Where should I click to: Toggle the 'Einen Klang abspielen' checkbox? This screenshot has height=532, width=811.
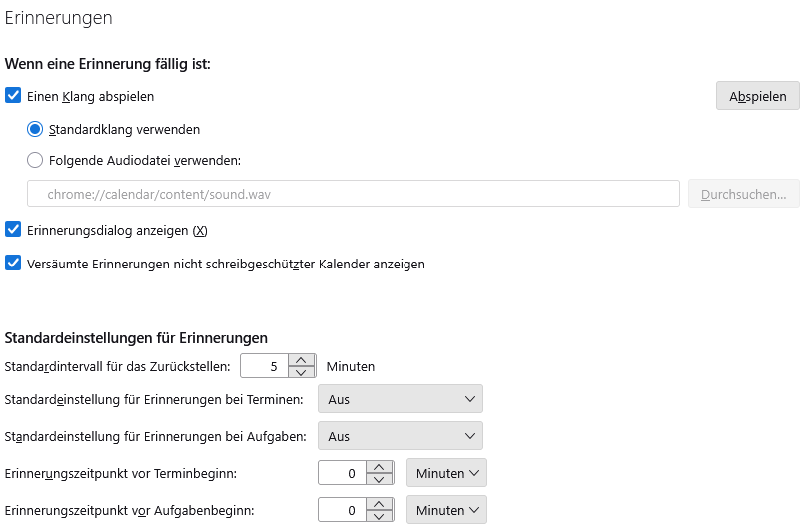click(x=13, y=96)
